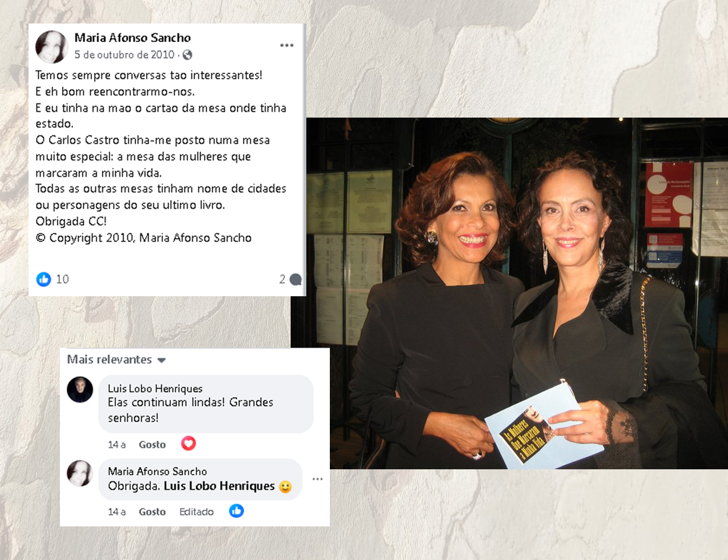Image resolution: width=728 pixels, height=560 pixels.
Task: Expand the Mais relevantes sort dropdown
Action: click(x=116, y=360)
